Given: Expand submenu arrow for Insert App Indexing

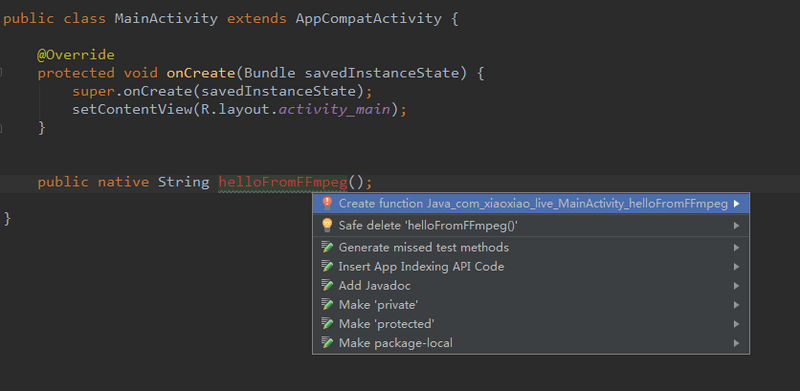Looking at the screenshot, I should tap(736, 266).
